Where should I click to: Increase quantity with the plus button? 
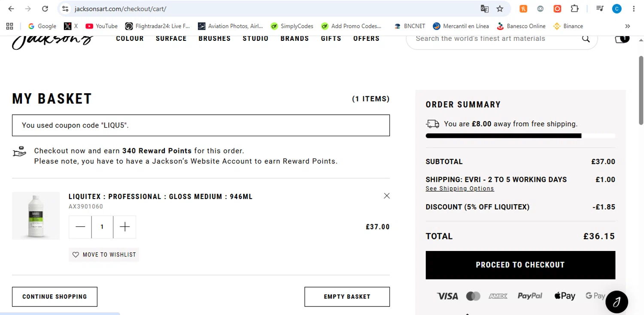click(x=125, y=227)
